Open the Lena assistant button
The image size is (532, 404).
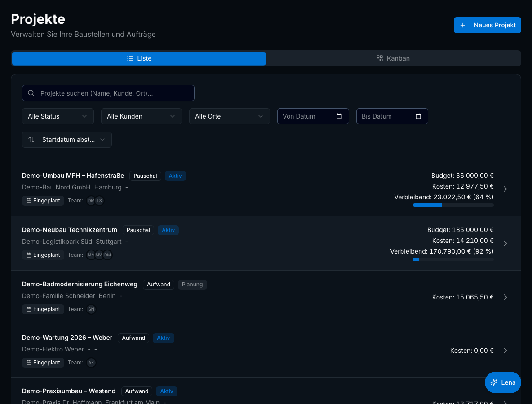tap(503, 382)
